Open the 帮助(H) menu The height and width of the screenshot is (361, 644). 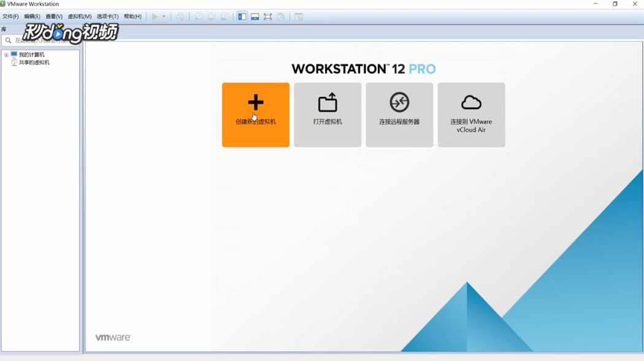pos(132,17)
